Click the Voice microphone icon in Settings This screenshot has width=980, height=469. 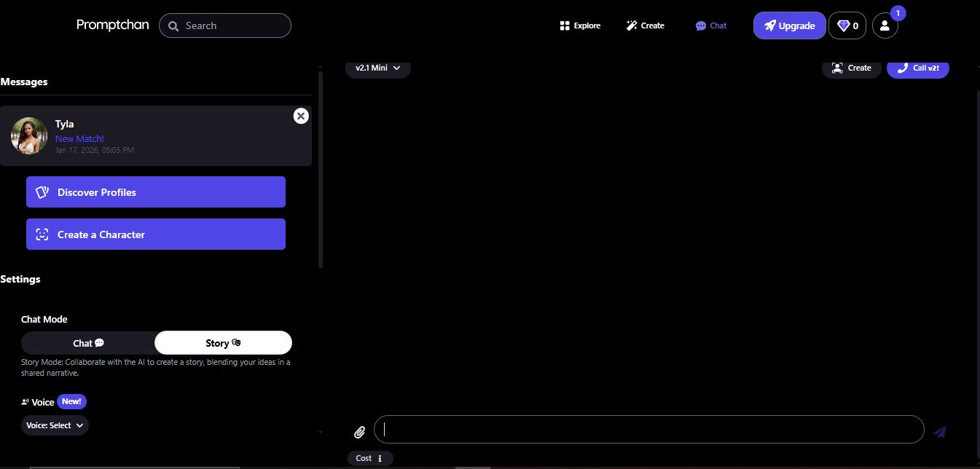tap(26, 401)
